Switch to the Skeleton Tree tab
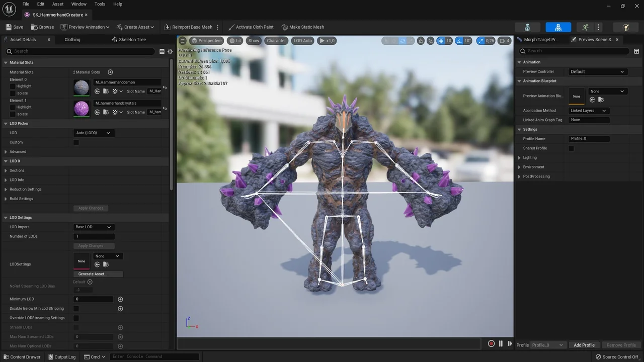 click(x=132, y=40)
